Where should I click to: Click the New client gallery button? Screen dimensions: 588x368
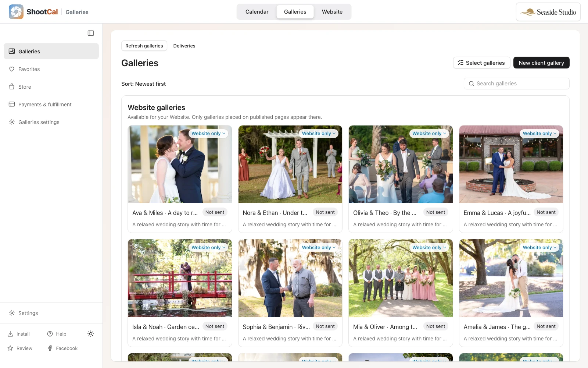click(541, 63)
